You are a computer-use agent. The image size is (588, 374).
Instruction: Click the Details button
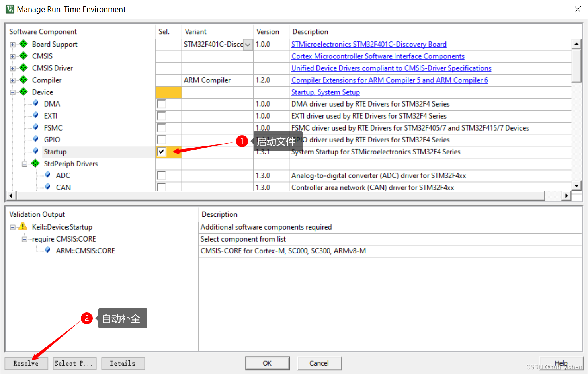(x=123, y=363)
